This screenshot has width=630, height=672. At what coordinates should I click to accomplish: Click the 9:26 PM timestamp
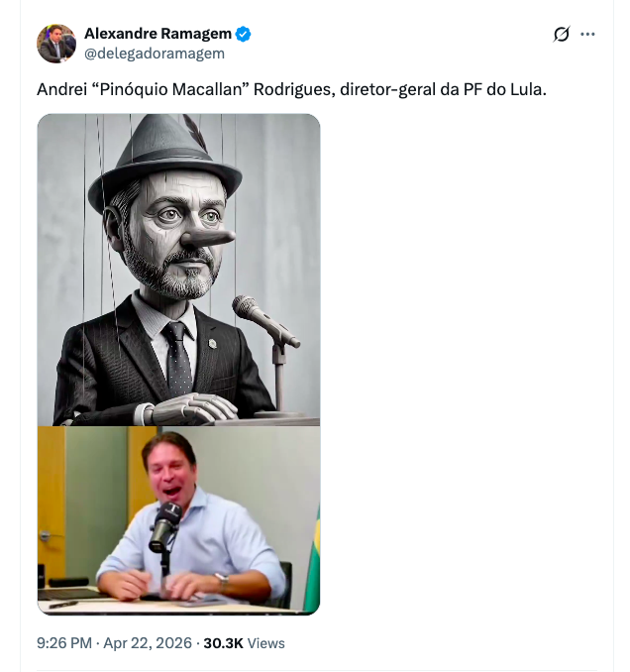pyautogui.click(x=64, y=643)
